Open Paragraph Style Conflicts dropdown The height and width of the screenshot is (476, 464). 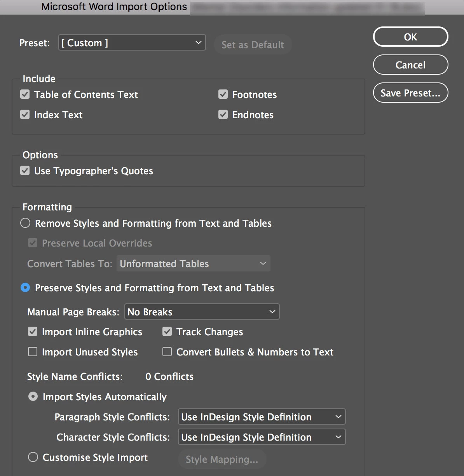tap(262, 416)
